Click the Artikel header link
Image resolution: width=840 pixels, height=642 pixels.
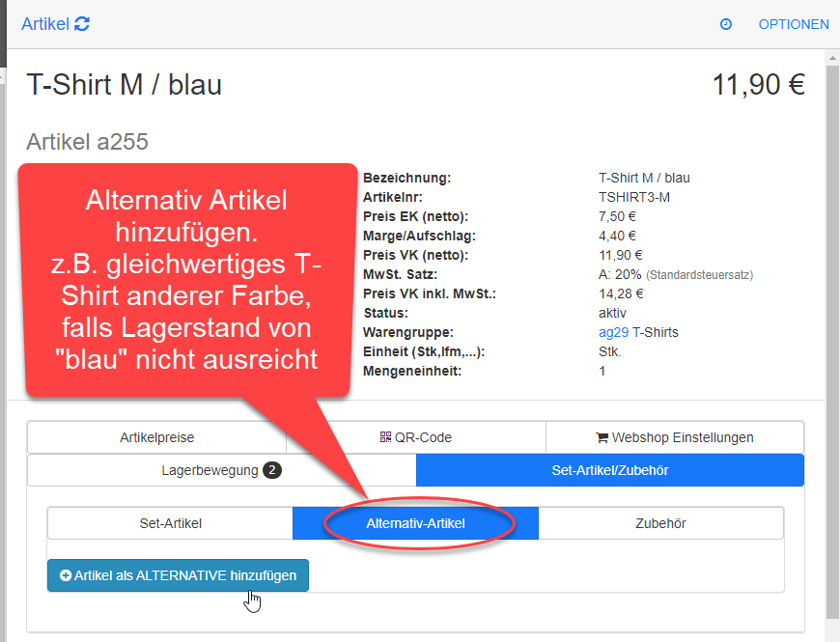[x=45, y=24]
